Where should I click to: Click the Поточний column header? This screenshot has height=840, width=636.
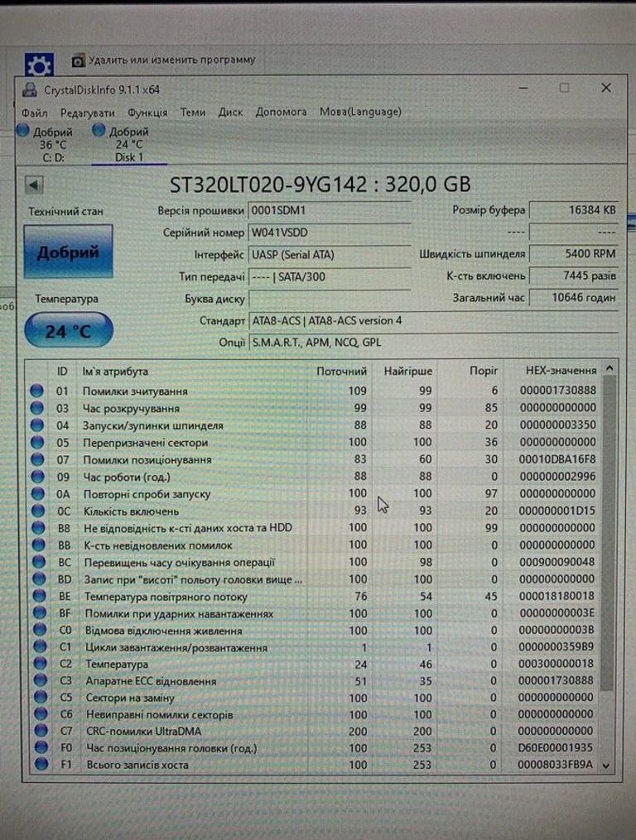click(x=340, y=372)
